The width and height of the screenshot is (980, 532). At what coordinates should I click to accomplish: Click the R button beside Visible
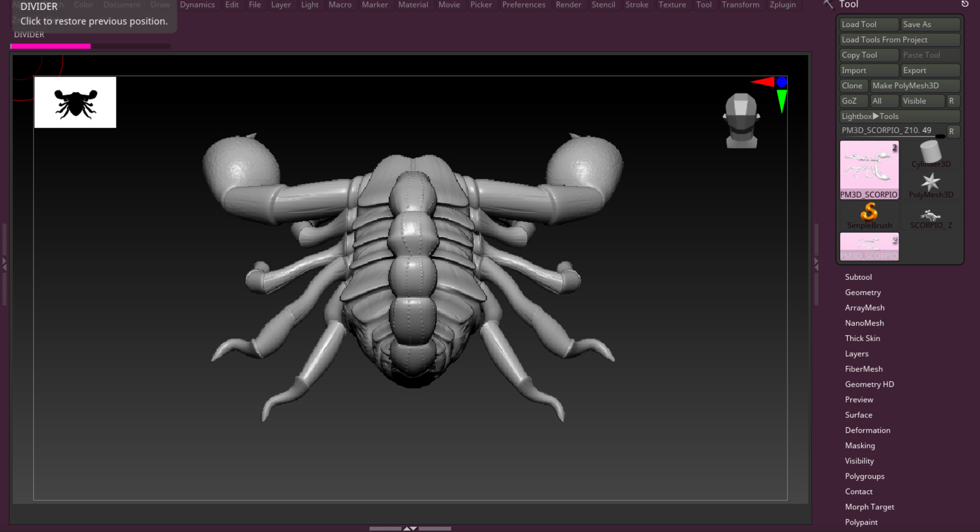coord(953,101)
